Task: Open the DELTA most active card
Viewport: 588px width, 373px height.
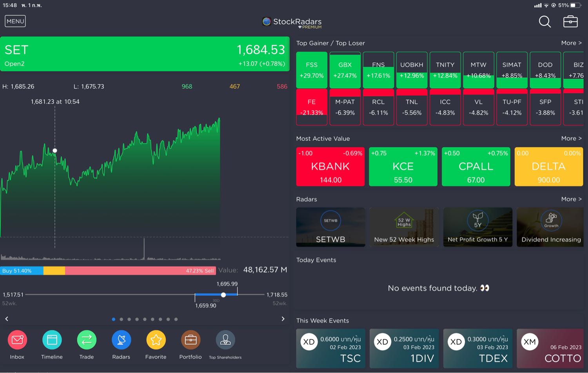Action: click(x=549, y=167)
